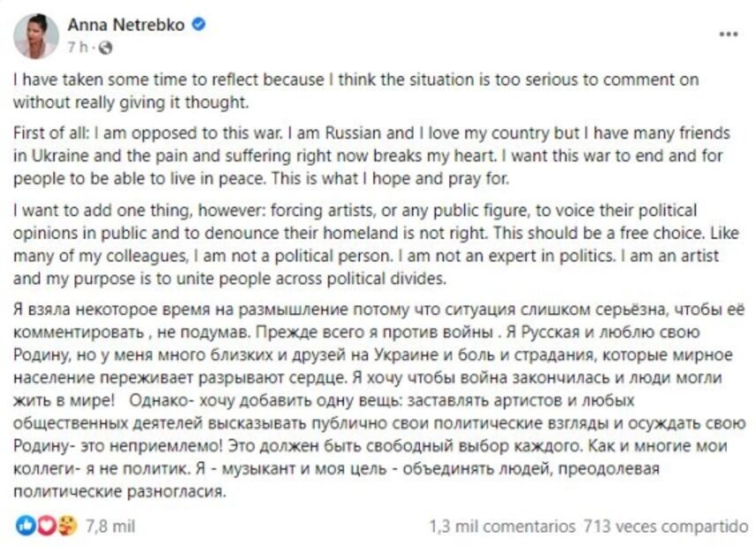Screen dimensions: 756x547
Task: View the 7,8 mil reactions list
Action: (110, 526)
